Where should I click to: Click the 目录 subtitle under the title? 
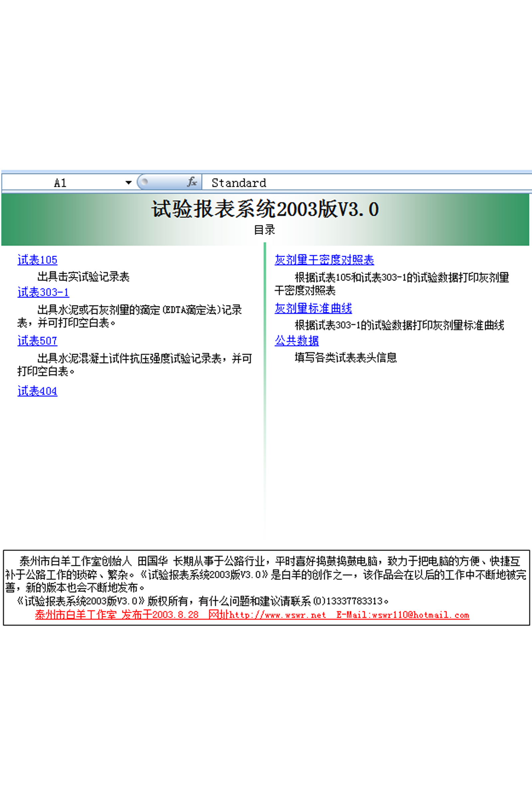point(264,230)
